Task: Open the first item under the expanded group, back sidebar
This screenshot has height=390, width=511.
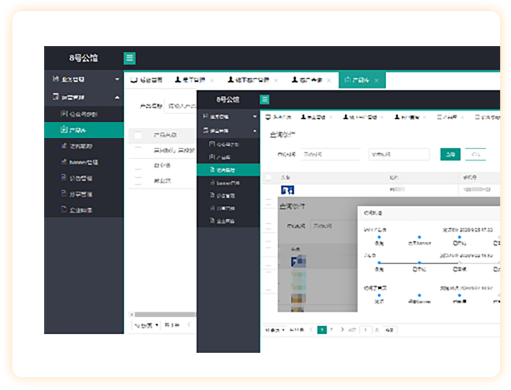Action: pyautogui.click(x=84, y=114)
